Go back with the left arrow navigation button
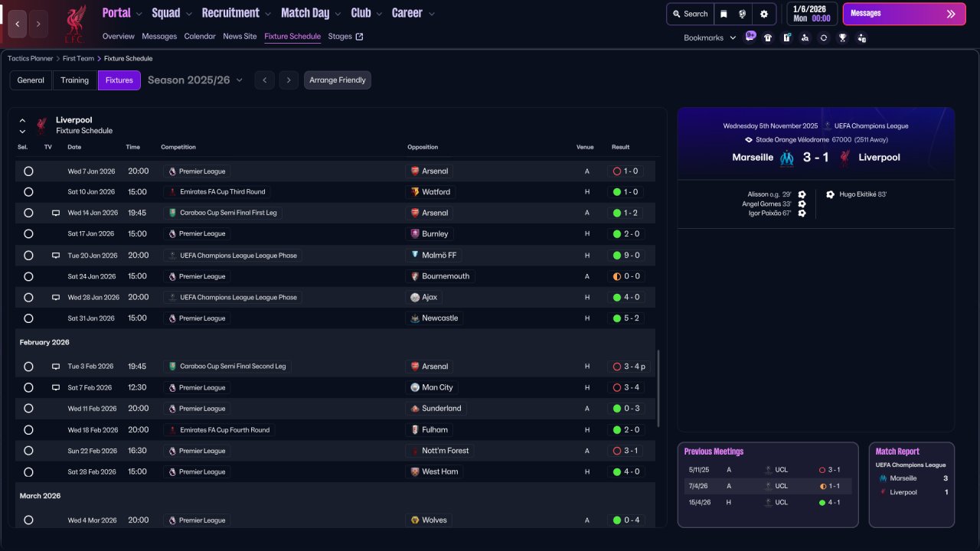This screenshot has width=980, height=551. point(18,24)
